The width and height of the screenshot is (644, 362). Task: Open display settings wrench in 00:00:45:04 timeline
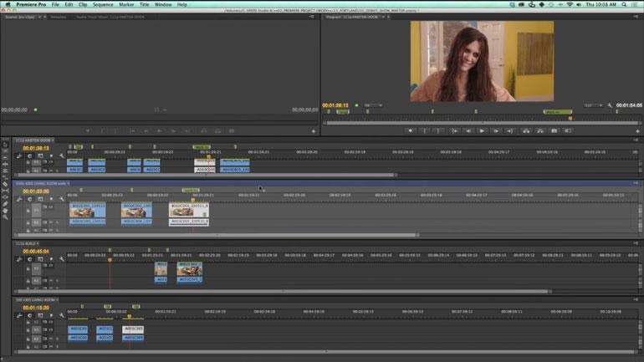click(x=62, y=259)
